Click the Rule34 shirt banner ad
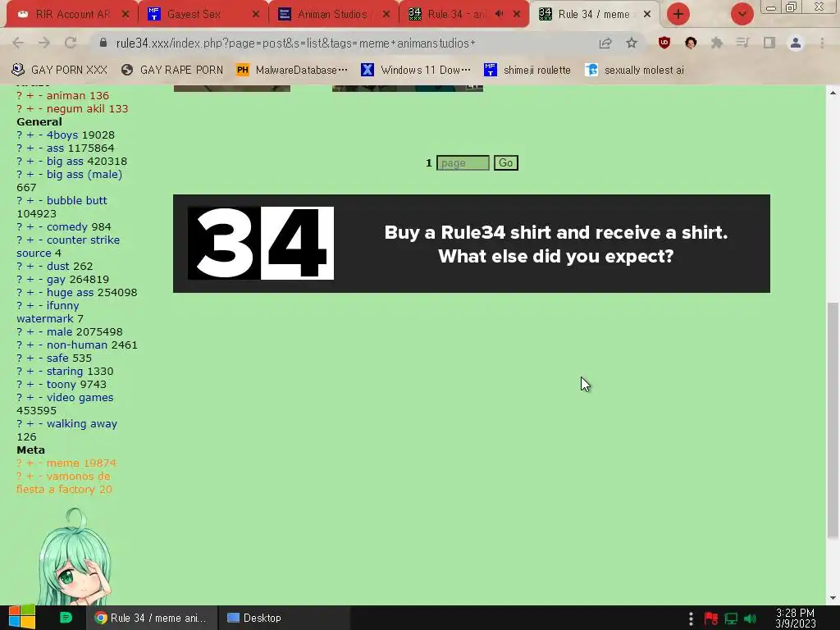 click(x=472, y=244)
